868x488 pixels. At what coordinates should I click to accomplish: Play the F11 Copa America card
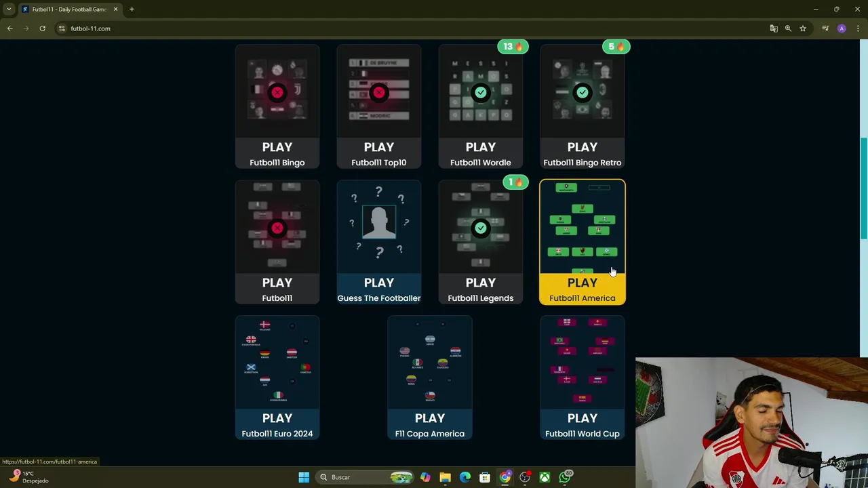click(430, 378)
